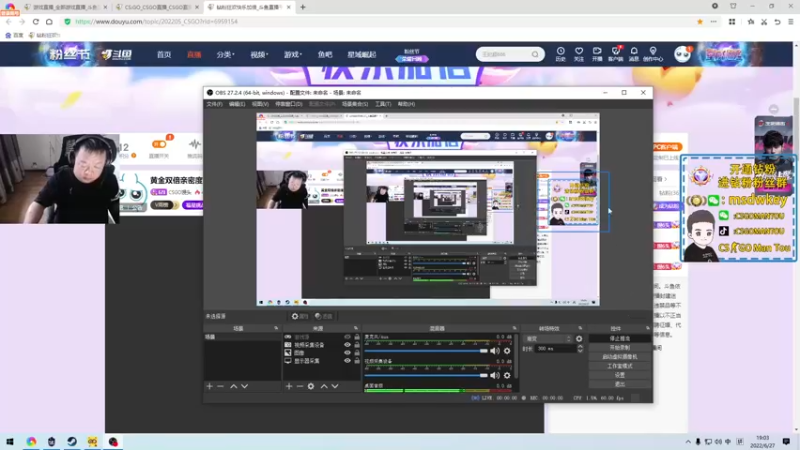
Task: Click the user avatar in the Douyu header
Action: pyautogui.click(x=682, y=54)
